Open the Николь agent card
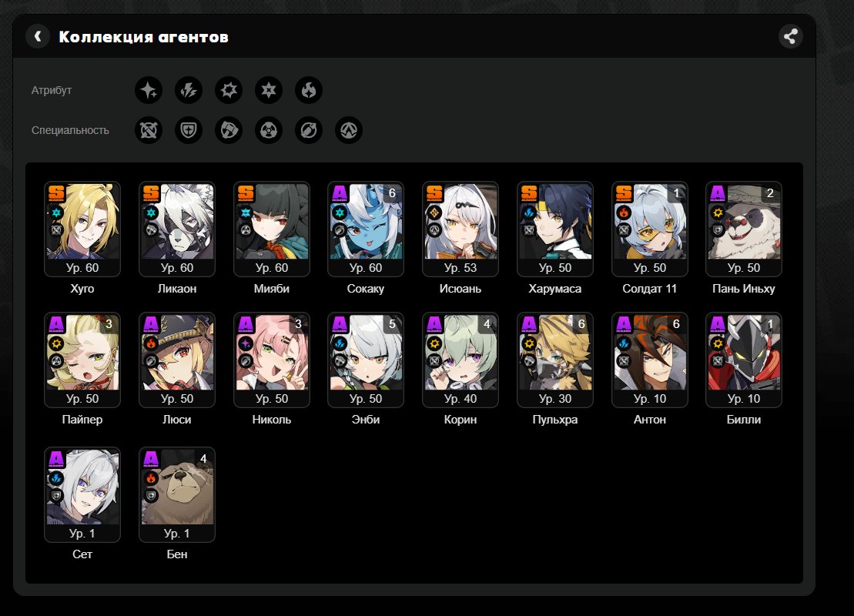The image size is (854, 616). [272, 360]
